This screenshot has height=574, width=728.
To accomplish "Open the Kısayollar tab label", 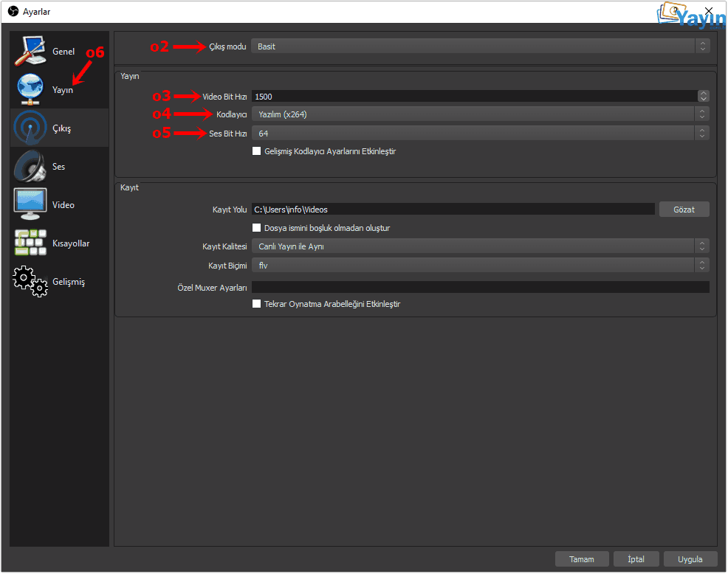I will [71, 243].
